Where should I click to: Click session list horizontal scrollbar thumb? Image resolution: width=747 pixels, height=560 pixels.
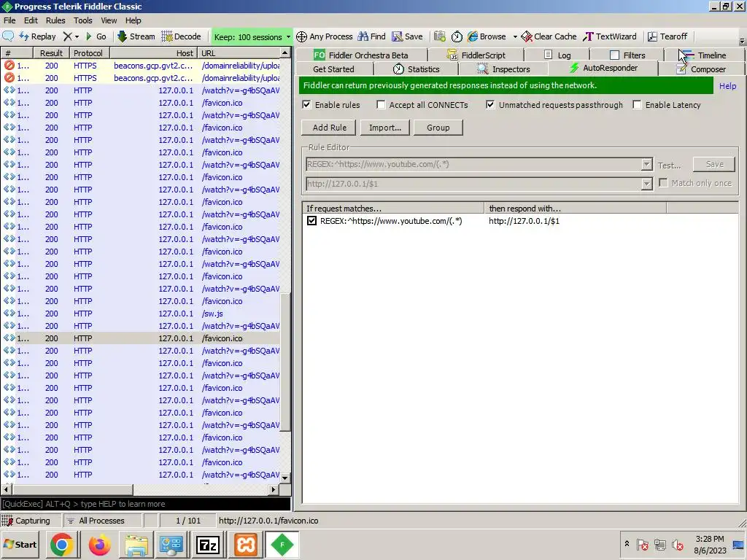[72, 489]
